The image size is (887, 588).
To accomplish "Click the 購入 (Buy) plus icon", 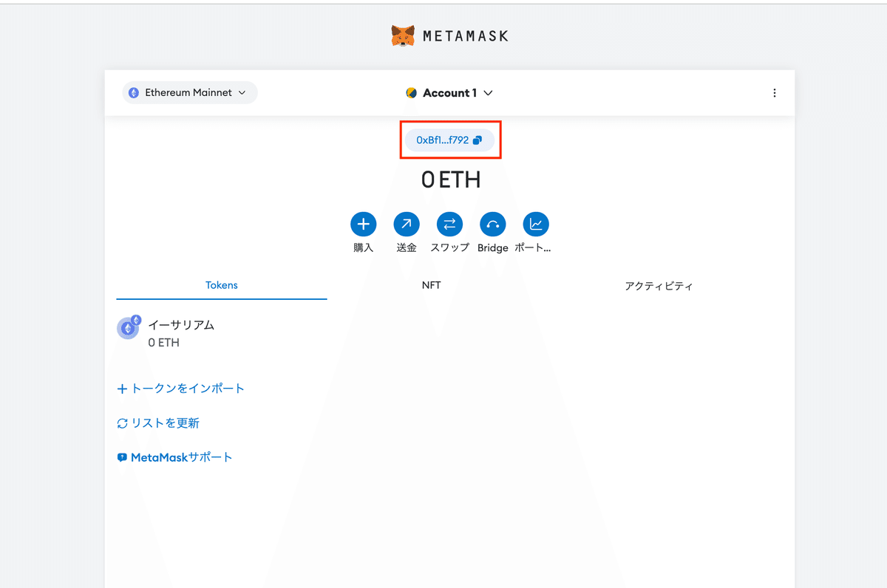I will tap(363, 224).
